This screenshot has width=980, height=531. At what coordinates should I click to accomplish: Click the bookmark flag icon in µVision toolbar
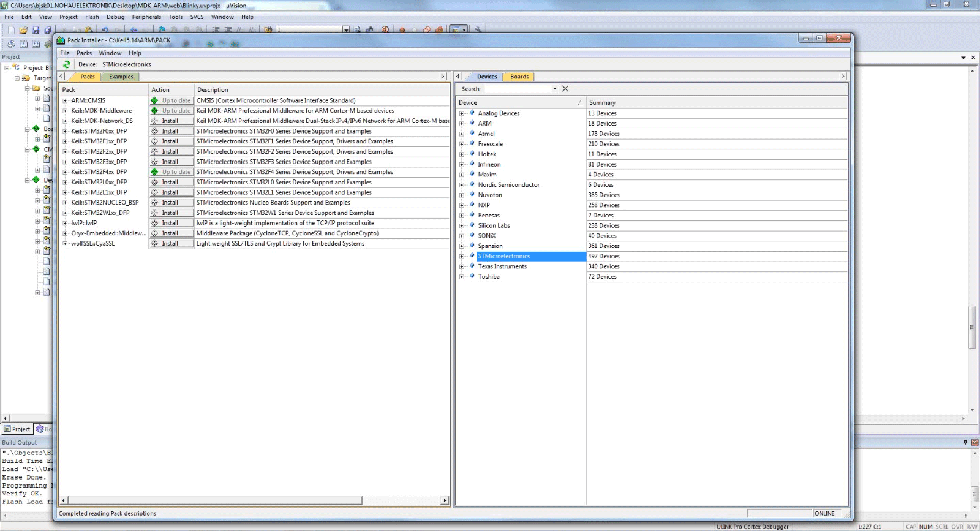pos(162,29)
